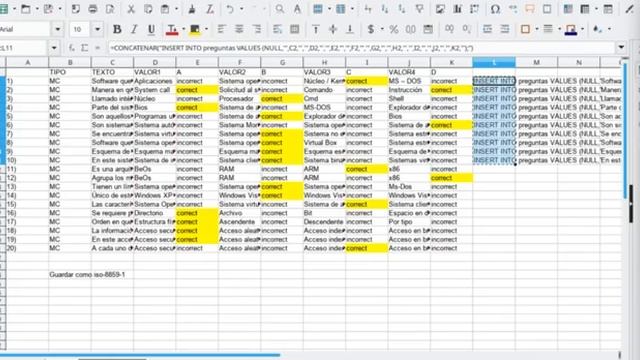640x360 pixels.
Task: Click the 'MS – DOS' cell
Action: point(409,81)
